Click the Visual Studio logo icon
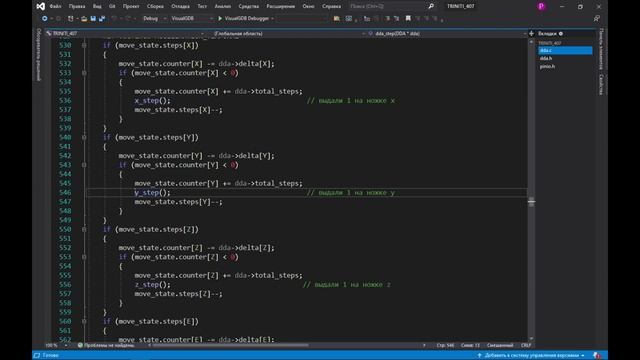This screenshot has width=640, height=360. tap(40, 6)
